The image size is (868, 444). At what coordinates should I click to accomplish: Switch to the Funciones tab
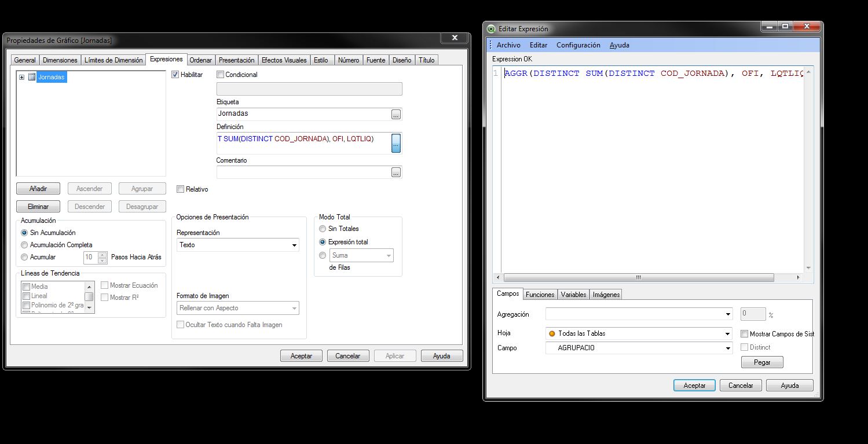coord(540,295)
